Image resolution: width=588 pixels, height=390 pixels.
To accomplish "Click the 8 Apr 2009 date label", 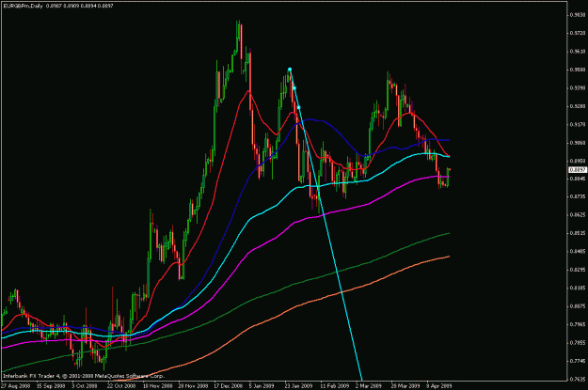I will (x=439, y=385).
